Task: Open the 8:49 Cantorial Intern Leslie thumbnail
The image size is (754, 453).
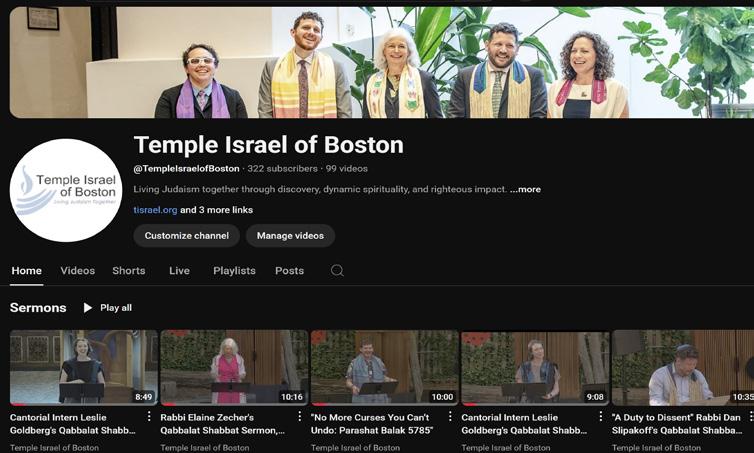Action: coord(84,367)
